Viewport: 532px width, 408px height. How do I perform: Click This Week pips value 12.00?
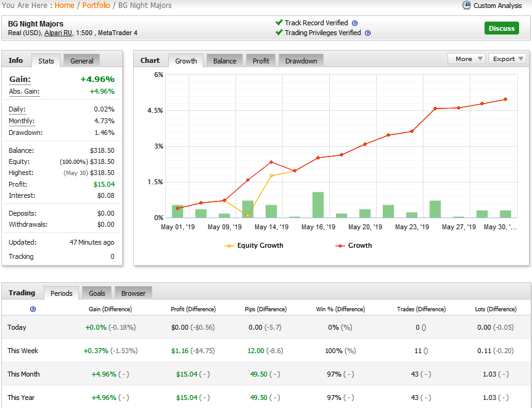point(256,351)
